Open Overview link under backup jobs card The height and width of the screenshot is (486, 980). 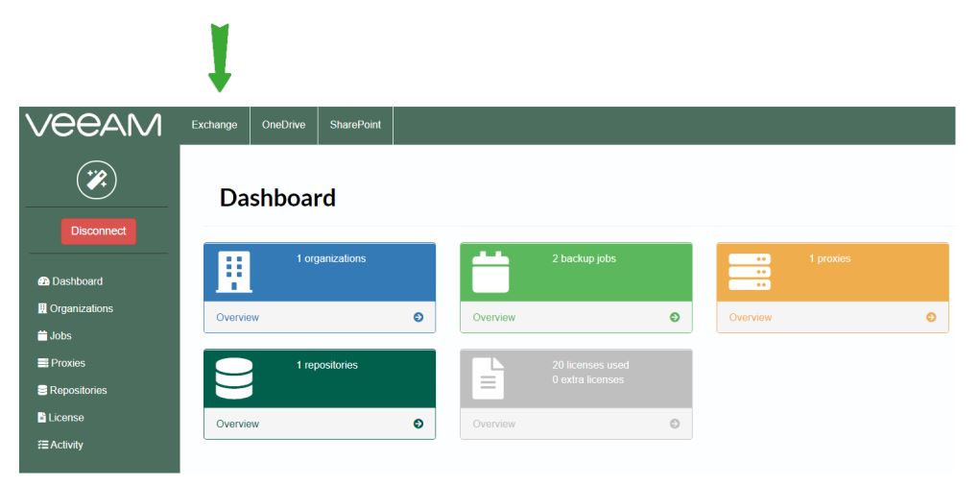493,317
